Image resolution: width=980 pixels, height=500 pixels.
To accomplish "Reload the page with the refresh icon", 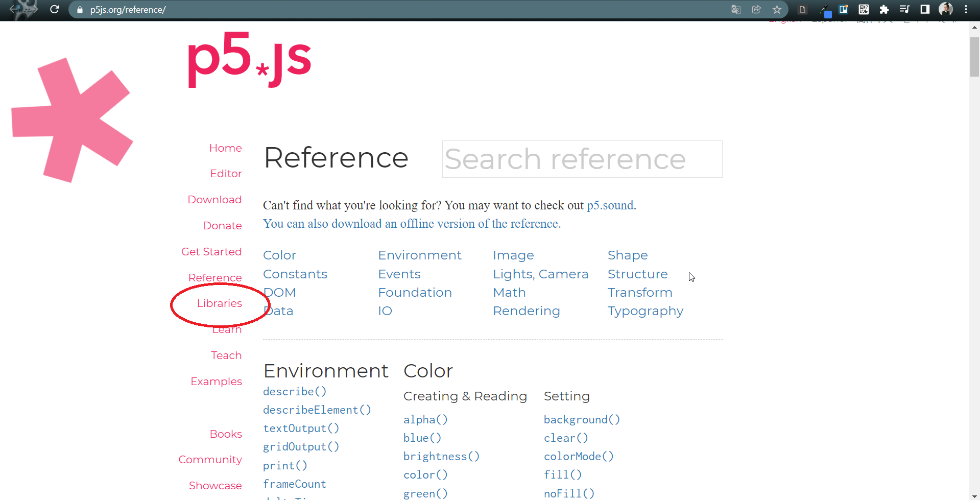I will pos(55,9).
